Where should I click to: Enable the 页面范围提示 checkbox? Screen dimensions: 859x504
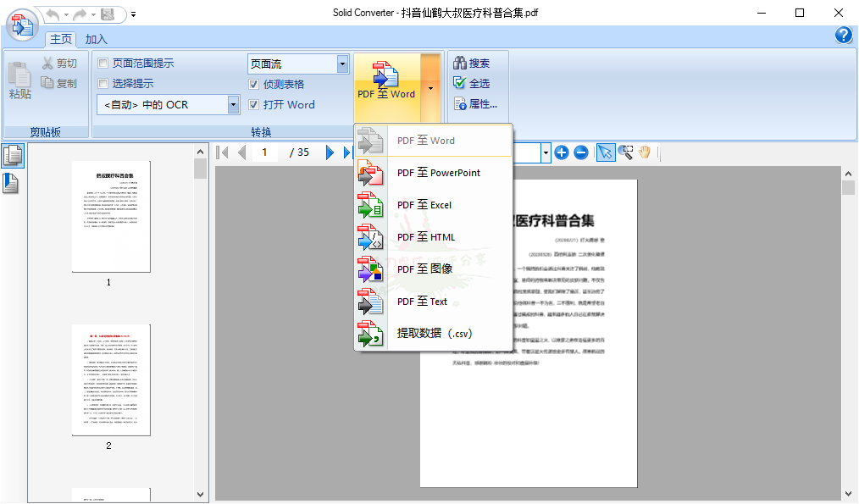pos(103,63)
